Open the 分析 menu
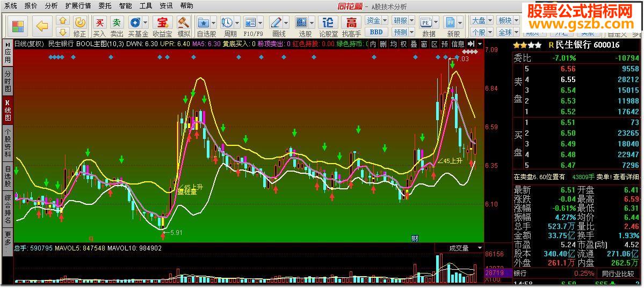The image size is (644, 288). [x=52, y=6]
